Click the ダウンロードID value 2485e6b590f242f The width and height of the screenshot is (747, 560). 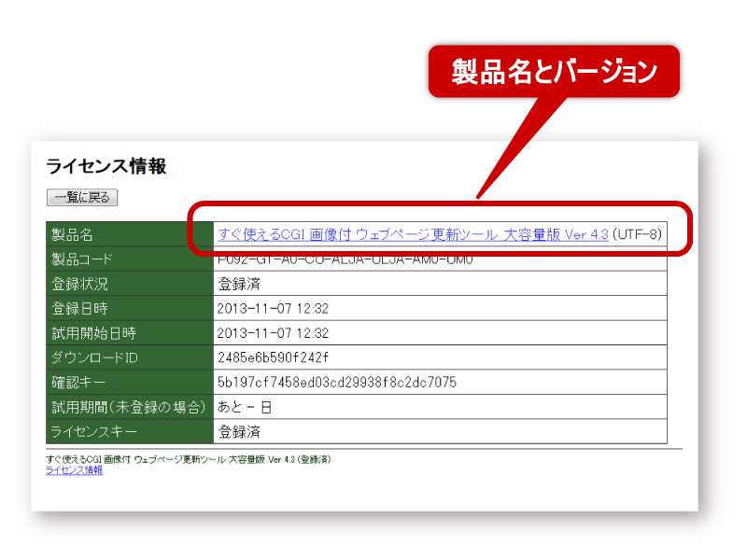pos(275,357)
